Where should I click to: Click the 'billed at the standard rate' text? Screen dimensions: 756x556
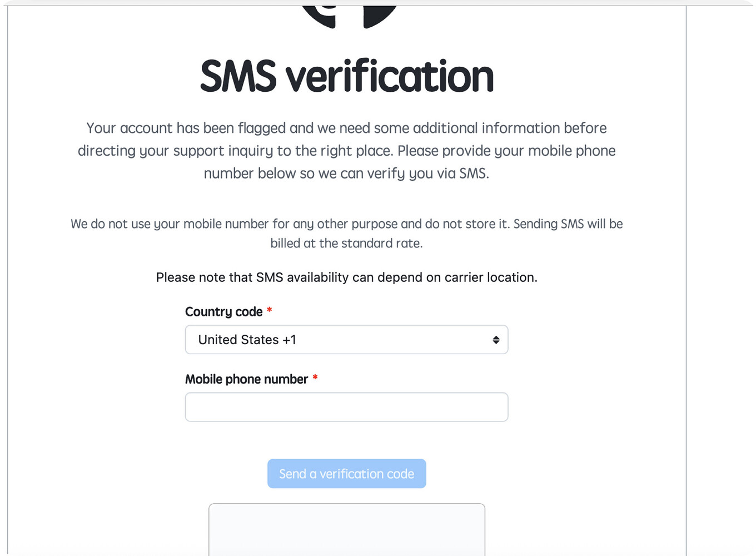[x=346, y=244]
